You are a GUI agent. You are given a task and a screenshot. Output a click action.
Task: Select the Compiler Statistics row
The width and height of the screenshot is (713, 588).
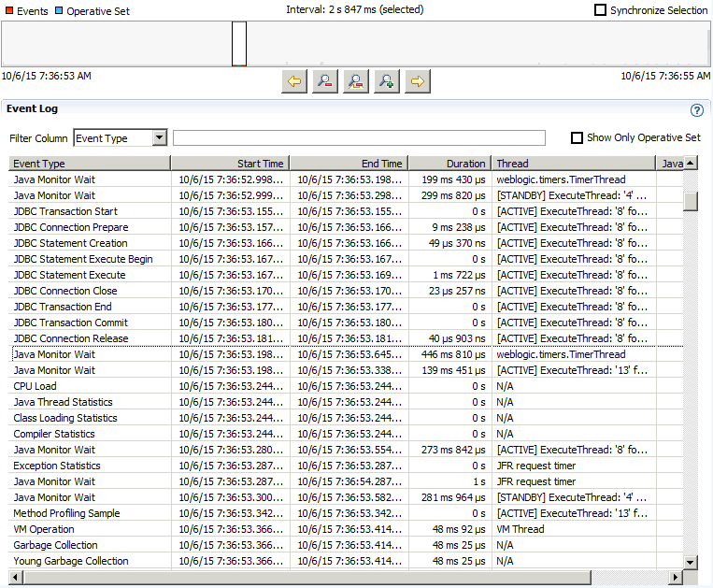click(x=346, y=435)
